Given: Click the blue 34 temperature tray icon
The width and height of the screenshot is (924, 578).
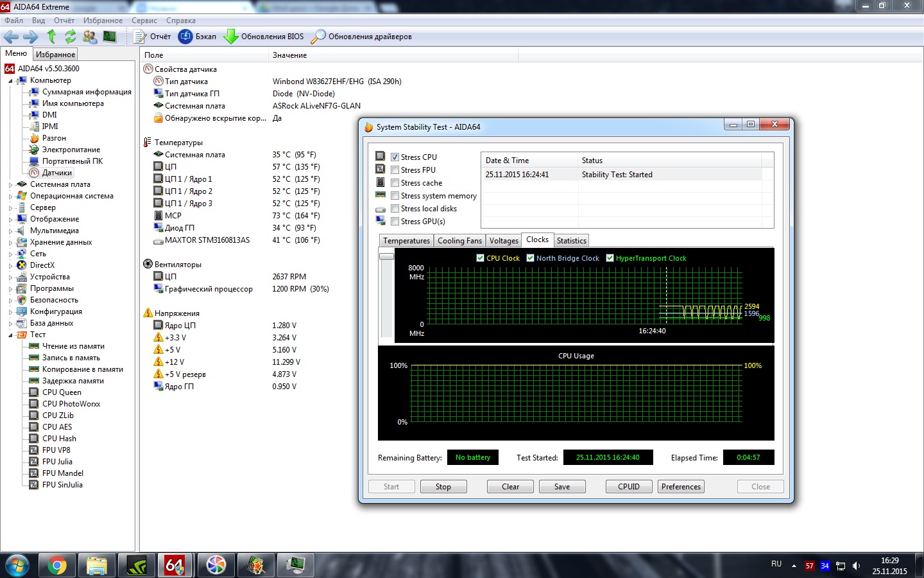Looking at the screenshot, I should pos(825,566).
